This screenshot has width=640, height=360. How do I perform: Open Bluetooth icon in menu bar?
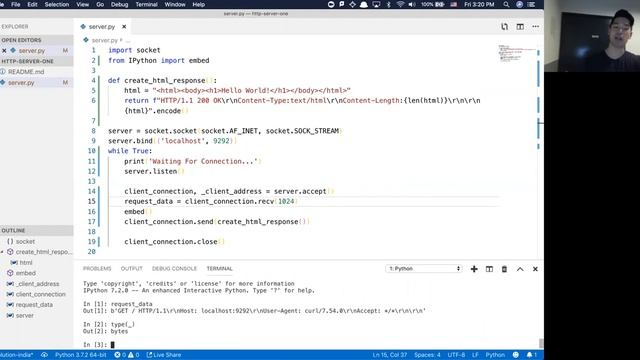389,4
